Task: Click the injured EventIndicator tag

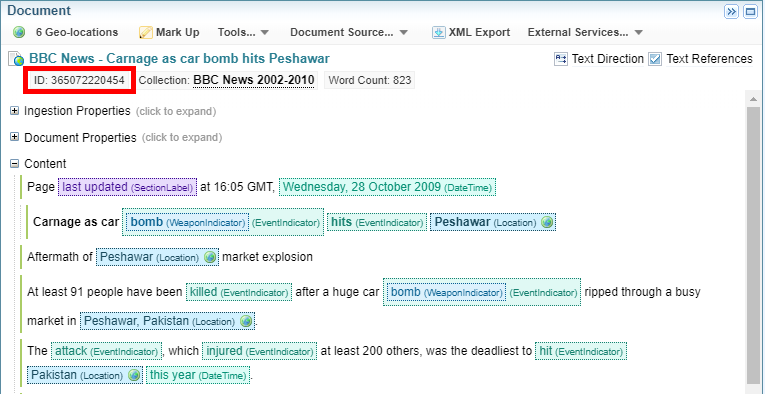Action: [260, 351]
